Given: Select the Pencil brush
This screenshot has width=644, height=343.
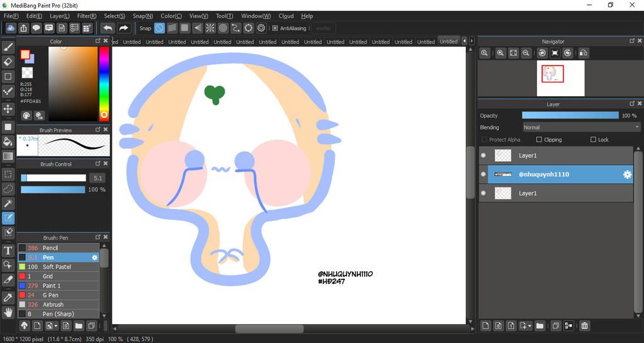Looking at the screenshot, I should point(58,248).
